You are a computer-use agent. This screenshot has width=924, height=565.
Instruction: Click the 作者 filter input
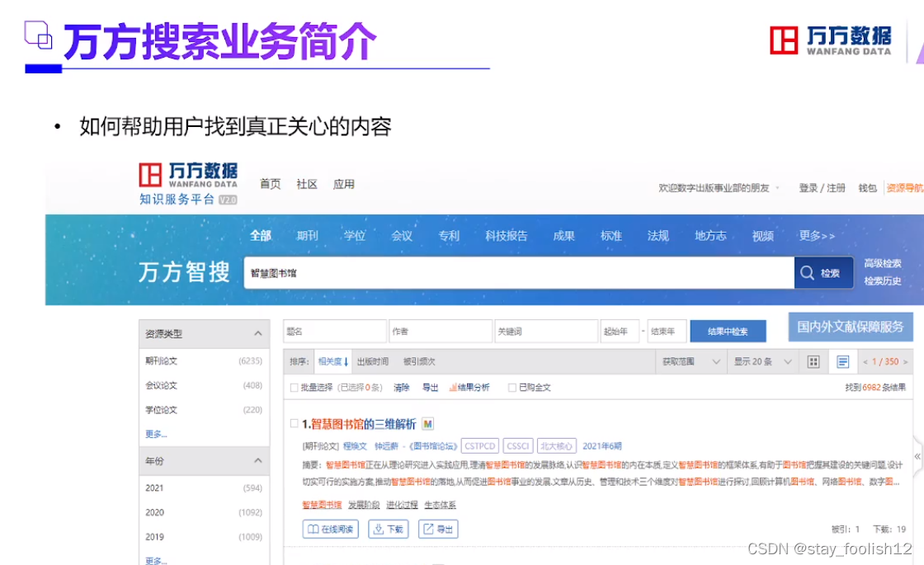(441, 331)
